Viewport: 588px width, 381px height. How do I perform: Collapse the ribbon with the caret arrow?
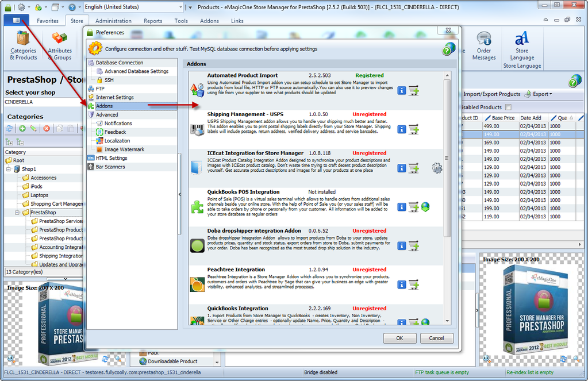[x=545, y=20]
